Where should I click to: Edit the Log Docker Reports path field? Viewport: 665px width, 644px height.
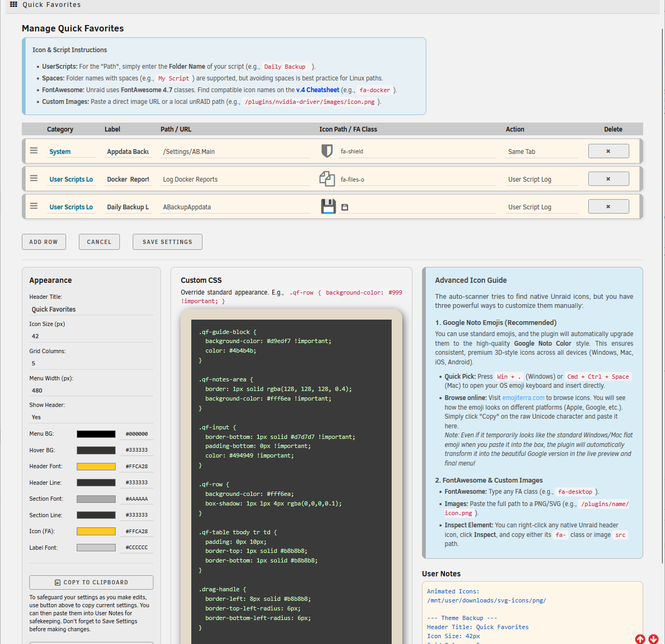[x=235, y=180]
